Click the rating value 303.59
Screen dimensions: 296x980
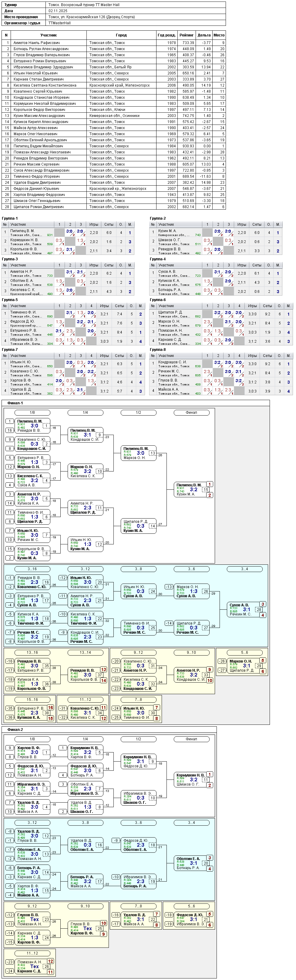[188, 67]
